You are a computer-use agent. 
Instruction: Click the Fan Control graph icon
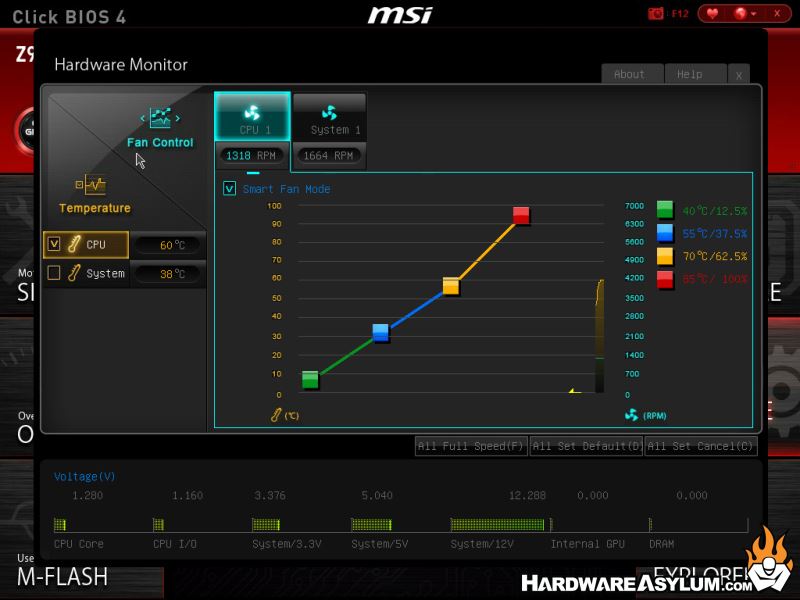pyautogui.click(x=160, y=118)
